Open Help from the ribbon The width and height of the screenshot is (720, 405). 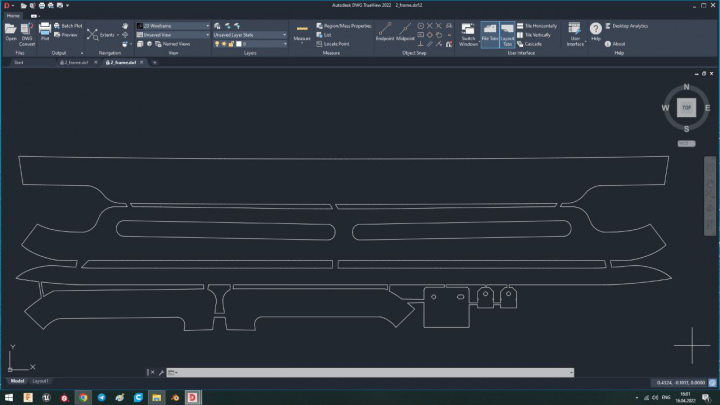pos(596,31)
